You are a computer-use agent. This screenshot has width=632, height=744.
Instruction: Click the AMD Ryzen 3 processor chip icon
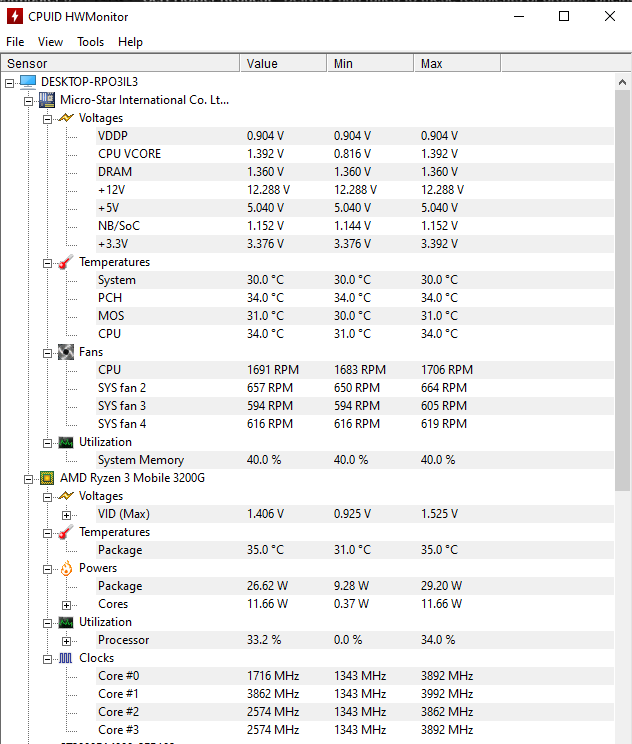click(46, 478)
